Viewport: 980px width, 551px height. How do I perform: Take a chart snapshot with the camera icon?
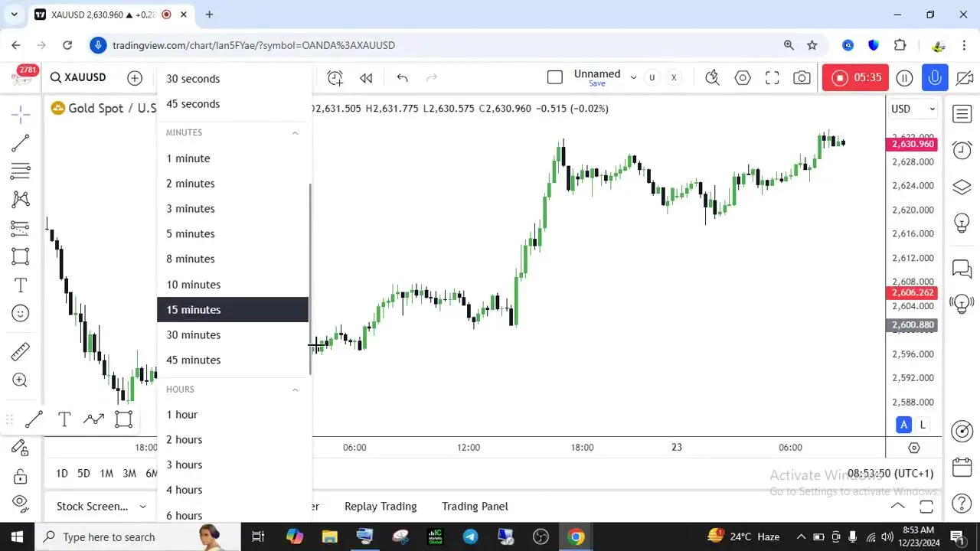[802, 77]
